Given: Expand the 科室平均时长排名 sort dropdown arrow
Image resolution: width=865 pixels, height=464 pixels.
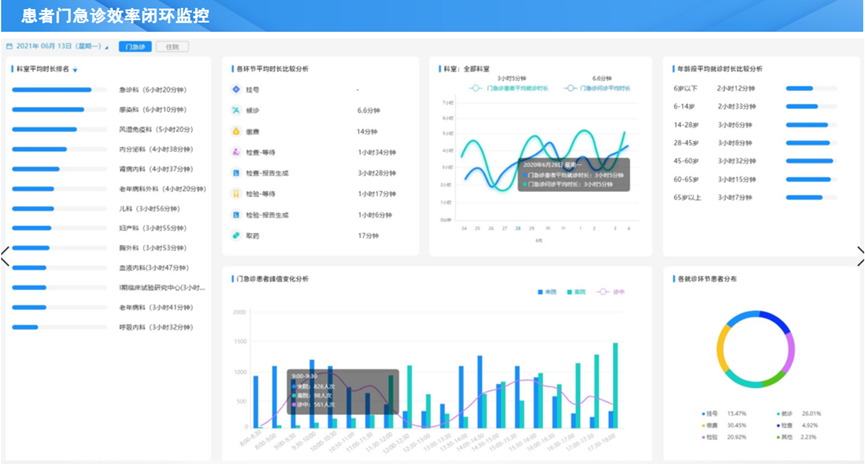Looking at the screenshot, I should (75, 70).
